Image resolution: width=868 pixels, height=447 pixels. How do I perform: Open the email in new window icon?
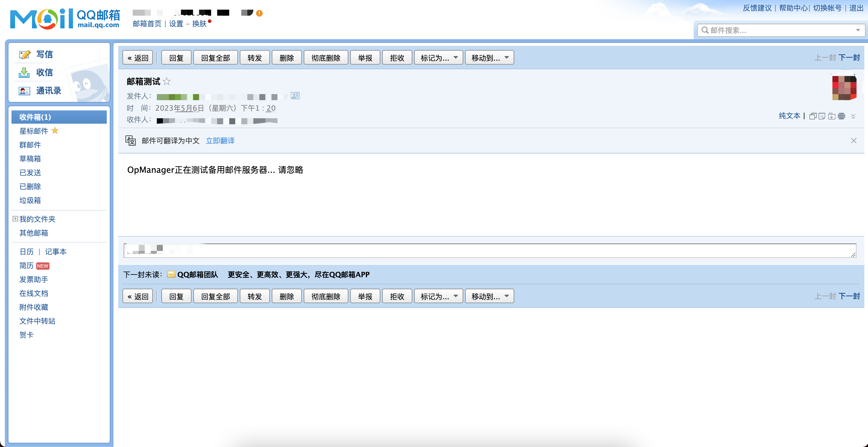click(813, 116)
